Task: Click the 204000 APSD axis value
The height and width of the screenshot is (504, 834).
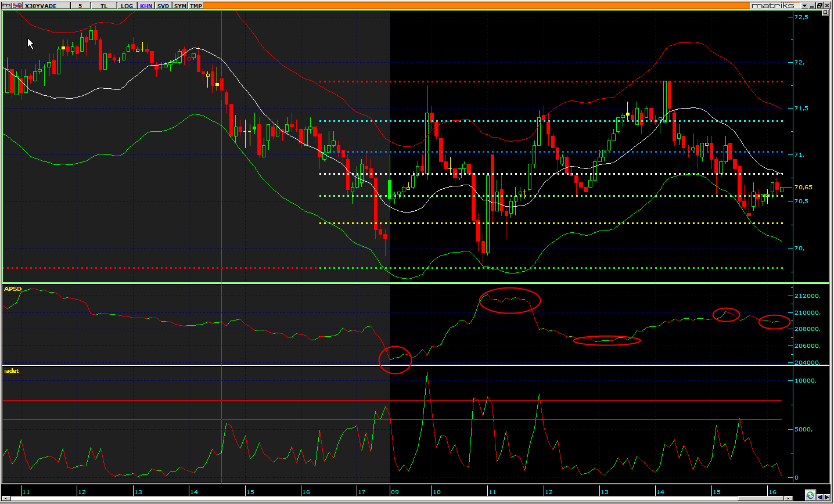Action: click(807, 363)
